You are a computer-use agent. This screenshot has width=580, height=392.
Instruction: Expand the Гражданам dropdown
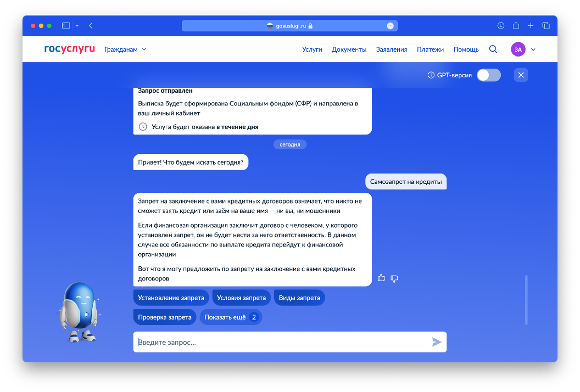126,49
